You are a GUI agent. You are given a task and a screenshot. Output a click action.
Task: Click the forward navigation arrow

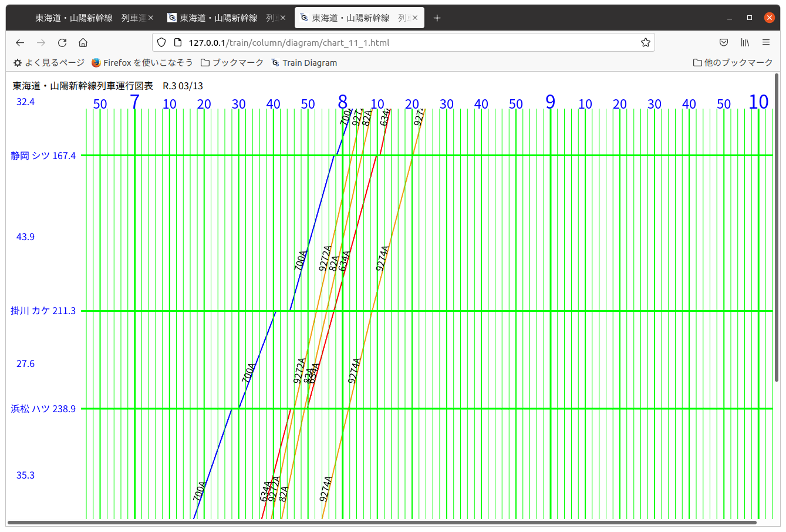click(x=41, y=42)
